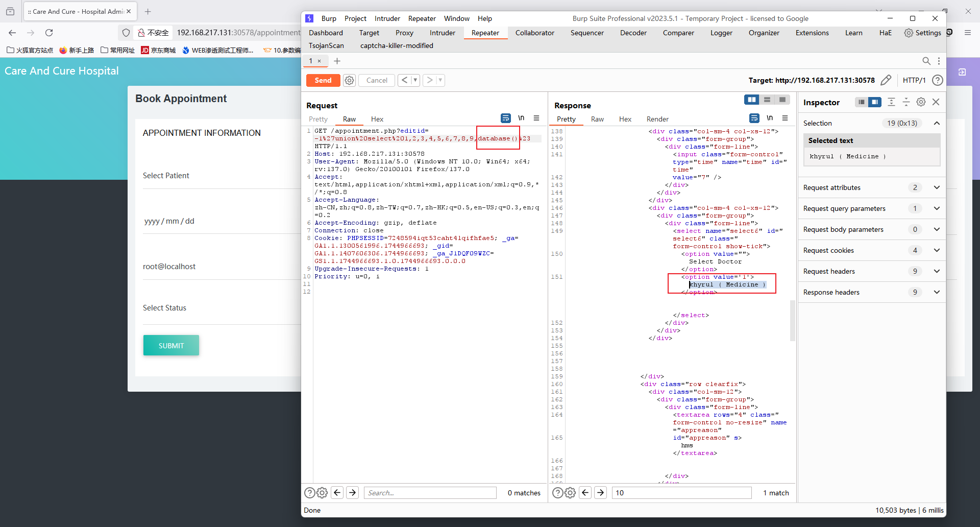This screenshot has width=980, height=527.
Task: Expand Request cookies section
Action: pyautogui.click(x=937, y=250)
